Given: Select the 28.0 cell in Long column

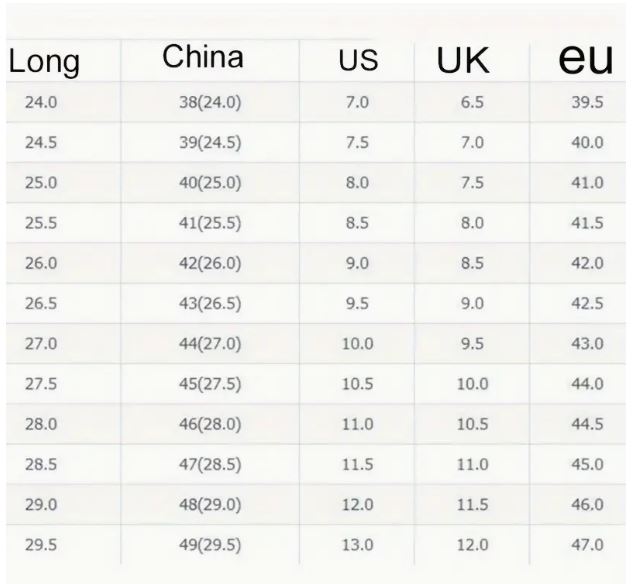Looking at the screenshot, I should click(x=41, y=424).
